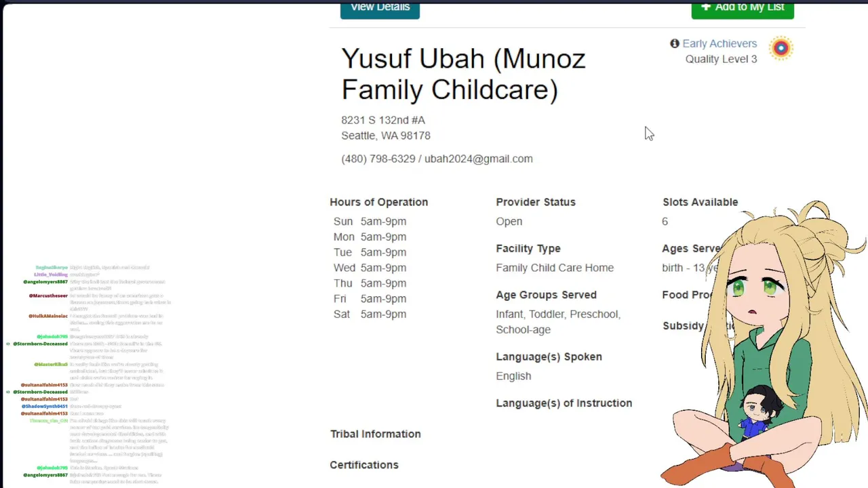Click the Hours of Operation heading
Screen dimensions: 868x488
378,202
